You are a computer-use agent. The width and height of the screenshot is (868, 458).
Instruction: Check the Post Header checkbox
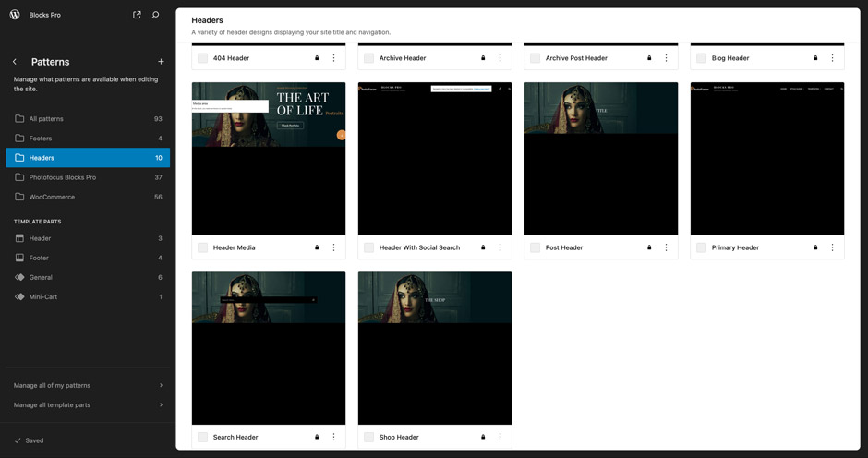click(535, 247)
